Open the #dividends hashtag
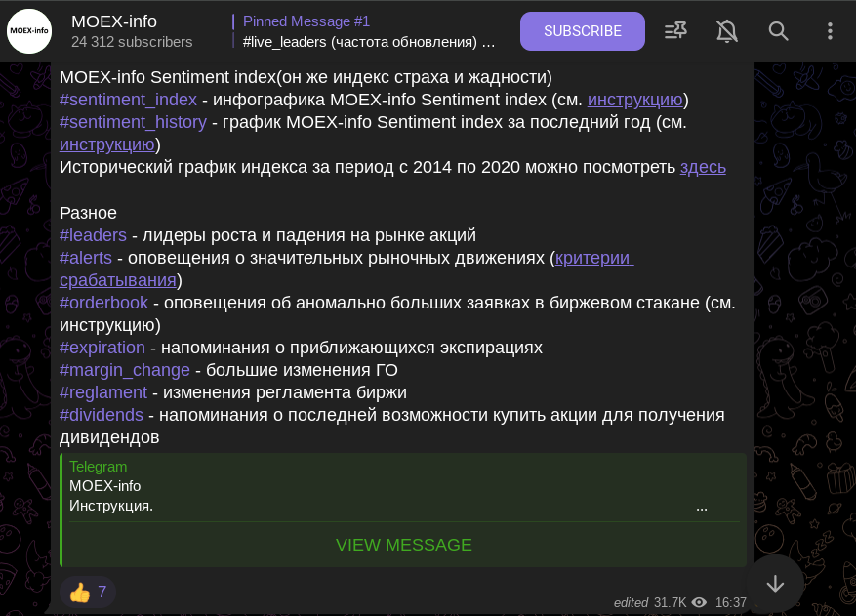 (x=101, y=415)
